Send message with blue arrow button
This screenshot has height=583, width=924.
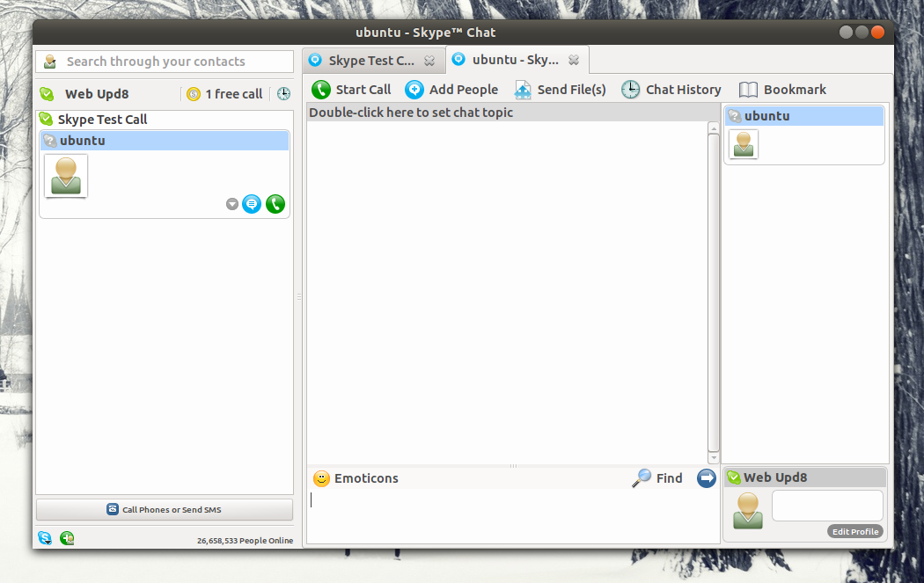coord(706,478)
